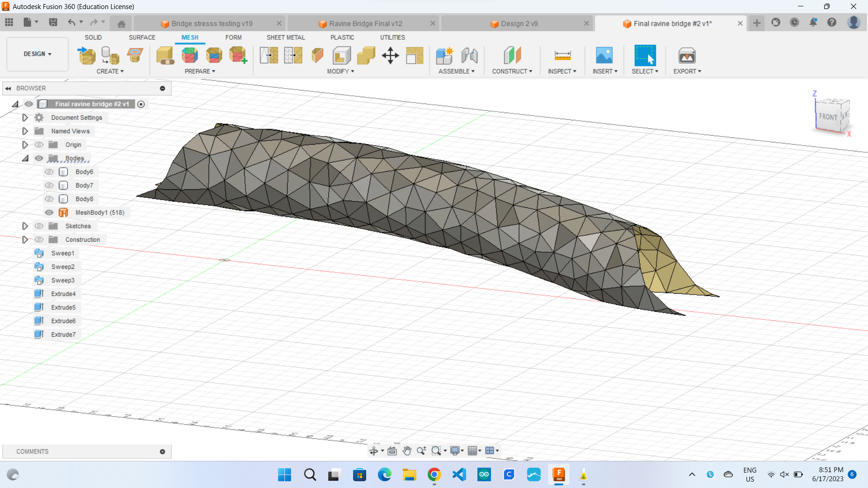Toggle visibility of the Origin folder
The image size is (868, 488).
click(39, 145)
